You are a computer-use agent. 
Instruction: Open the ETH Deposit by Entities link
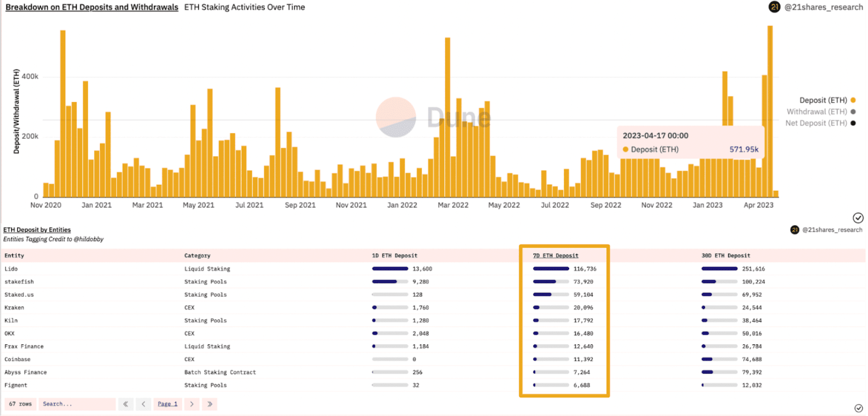37,230
